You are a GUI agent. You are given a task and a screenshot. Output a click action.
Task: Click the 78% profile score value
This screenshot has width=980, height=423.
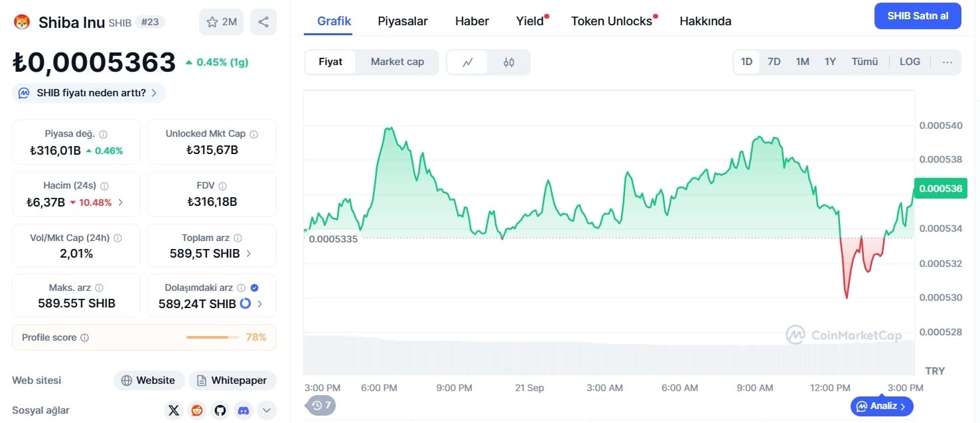(256, 337)
